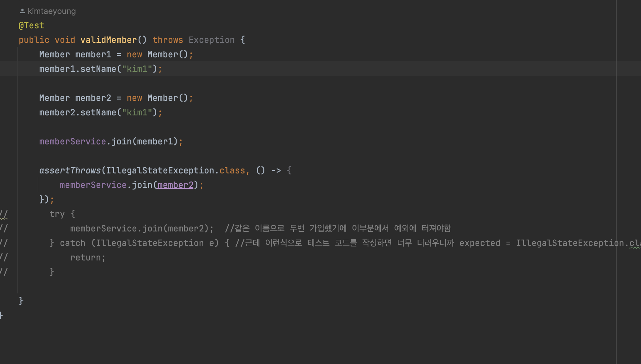Click the @Test annotation
This screenshot has width=641, height=364.
coord(31,25)
